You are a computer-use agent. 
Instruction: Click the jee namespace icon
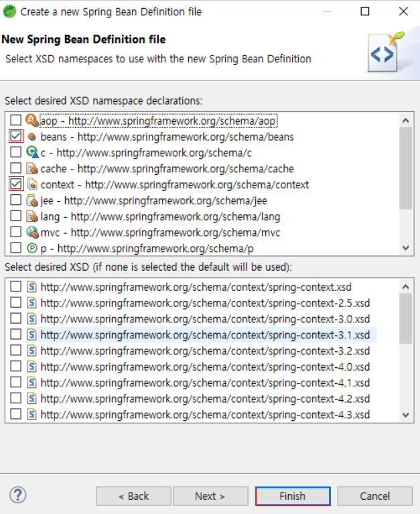32,200
